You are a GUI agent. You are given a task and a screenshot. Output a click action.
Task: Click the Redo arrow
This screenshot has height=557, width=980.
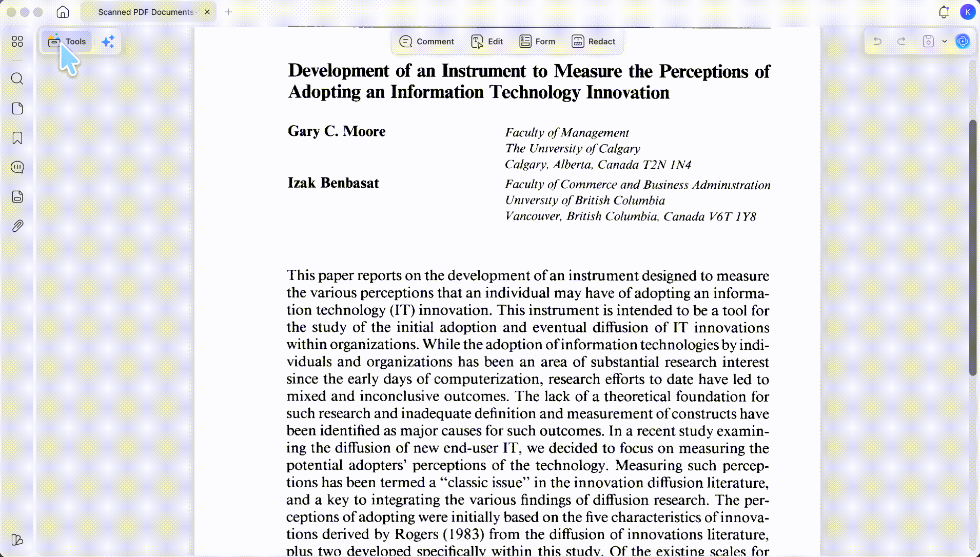click(x=901, y=42)
